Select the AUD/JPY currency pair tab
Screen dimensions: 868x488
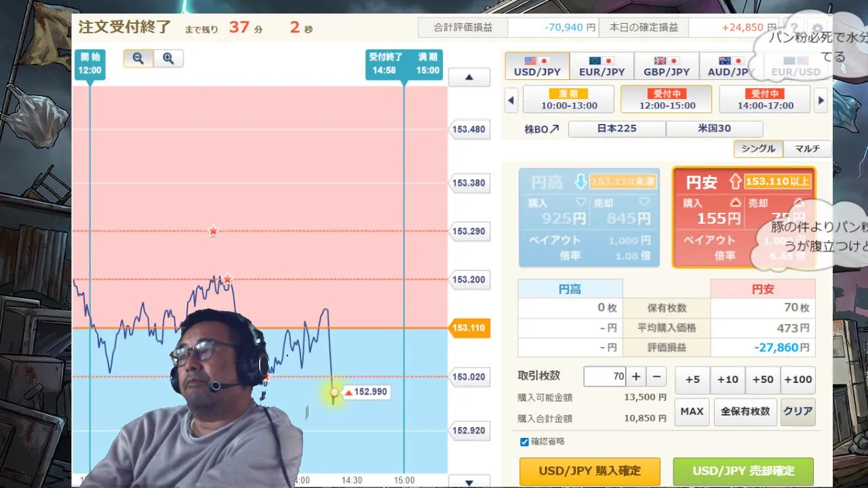pos(730,66)
